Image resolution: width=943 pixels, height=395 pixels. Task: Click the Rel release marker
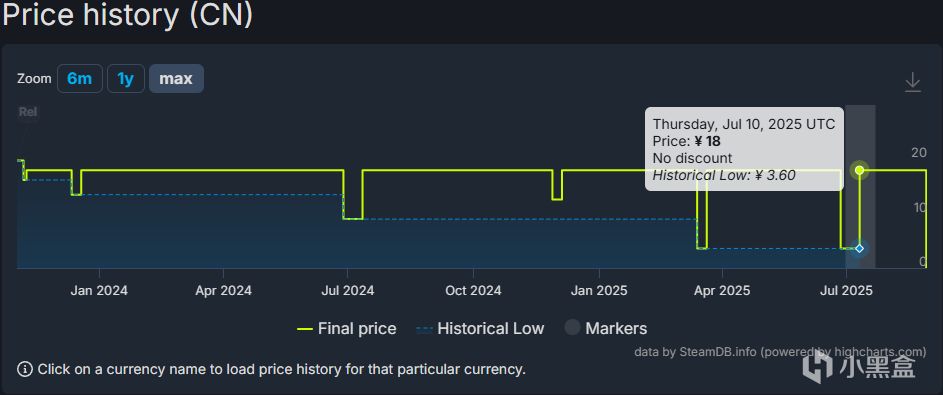coord(28,112)
